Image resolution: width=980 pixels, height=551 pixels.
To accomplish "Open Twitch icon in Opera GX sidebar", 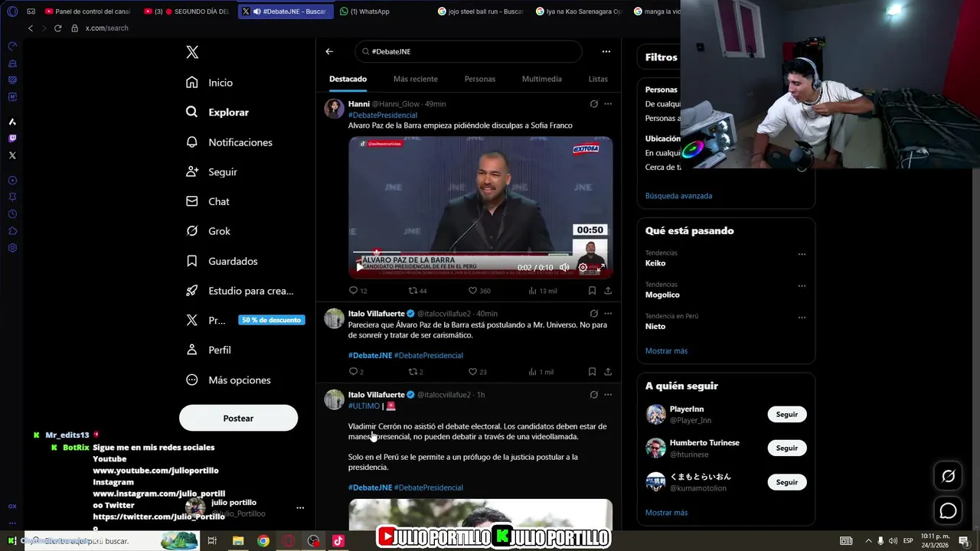I will tap(12, 139).
